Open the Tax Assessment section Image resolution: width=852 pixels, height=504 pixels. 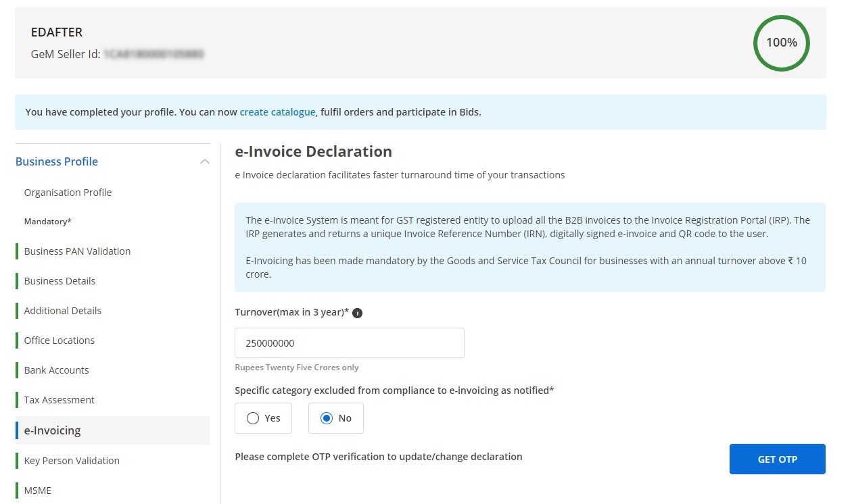point(59,399)
